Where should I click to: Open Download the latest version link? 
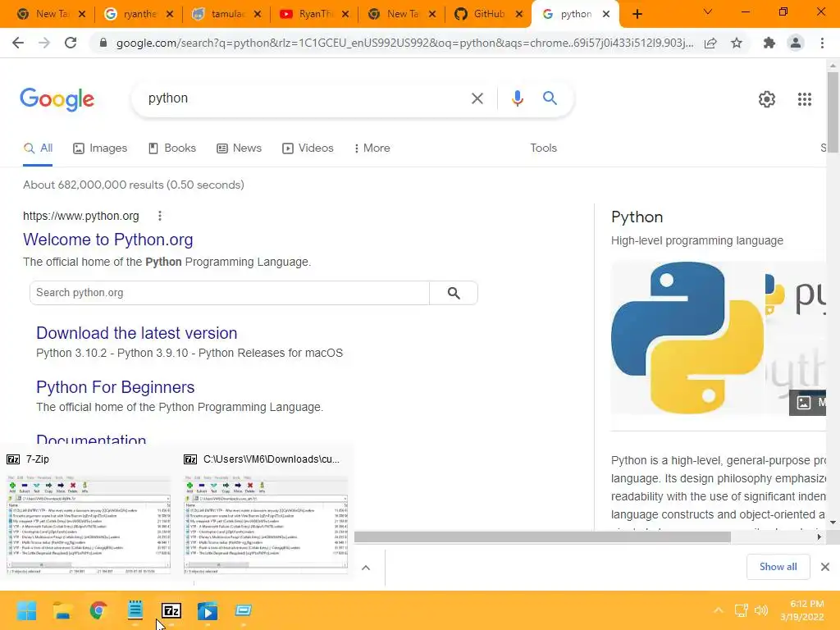[137, 333]
